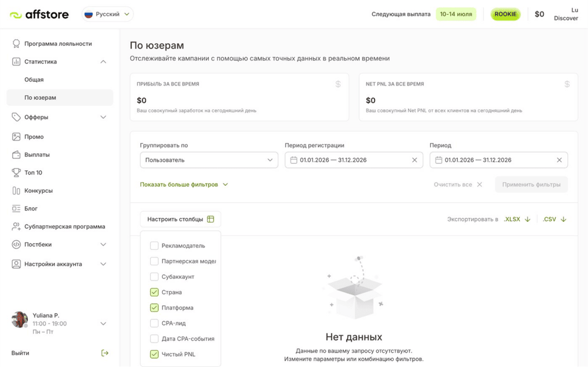Uncheck the Страна column checkbox
Viewport: 588px width, 367px height.
pyautogui.click(x=154, y=292)
